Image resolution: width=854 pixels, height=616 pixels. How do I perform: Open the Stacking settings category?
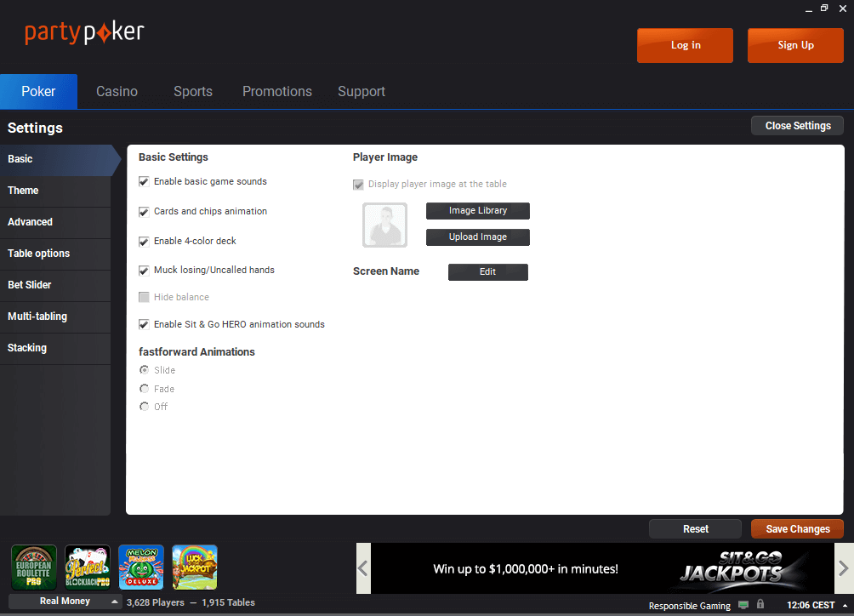pyautogui.click(x=55, y=348)
